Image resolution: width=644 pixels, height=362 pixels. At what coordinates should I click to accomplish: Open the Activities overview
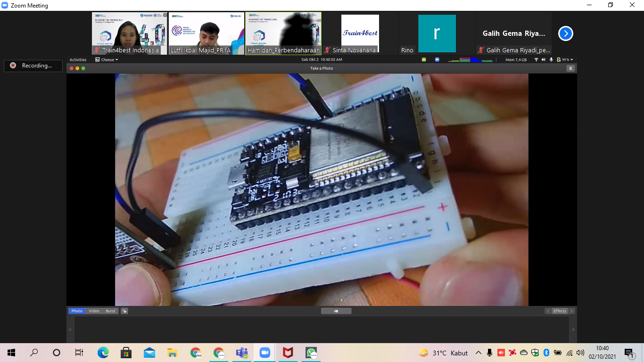(x=78, y=60)
